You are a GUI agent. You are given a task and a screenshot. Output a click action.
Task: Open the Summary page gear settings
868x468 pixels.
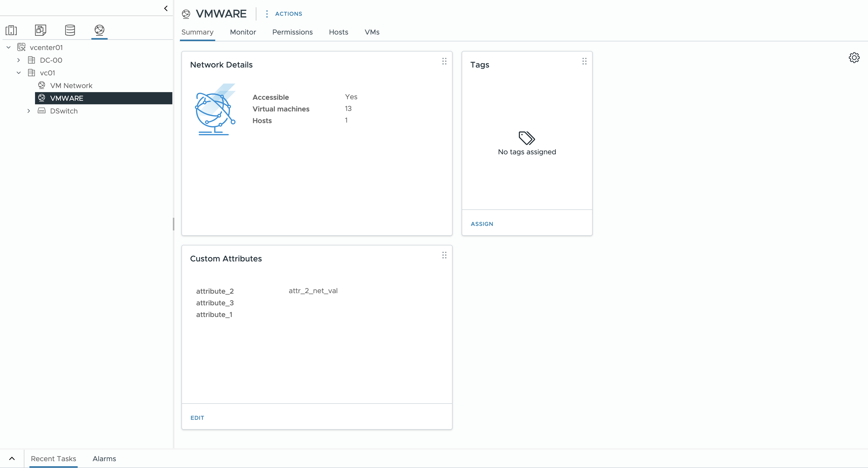854,58
